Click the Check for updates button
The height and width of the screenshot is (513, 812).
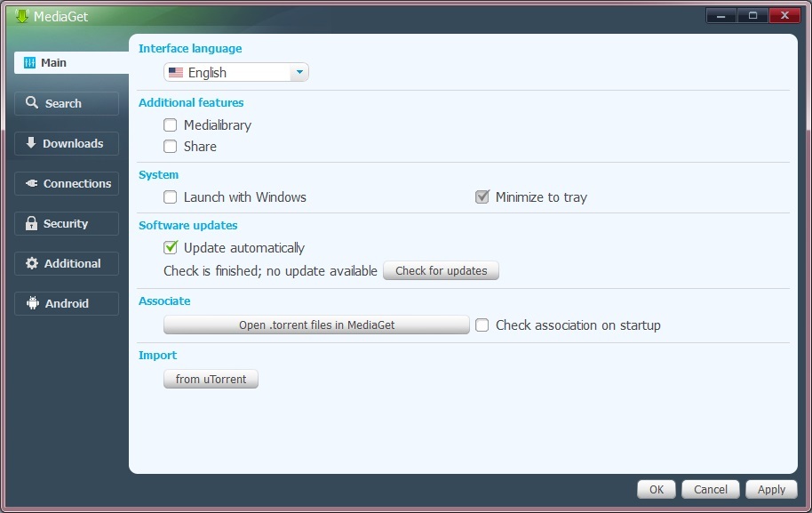click(441, 270)
